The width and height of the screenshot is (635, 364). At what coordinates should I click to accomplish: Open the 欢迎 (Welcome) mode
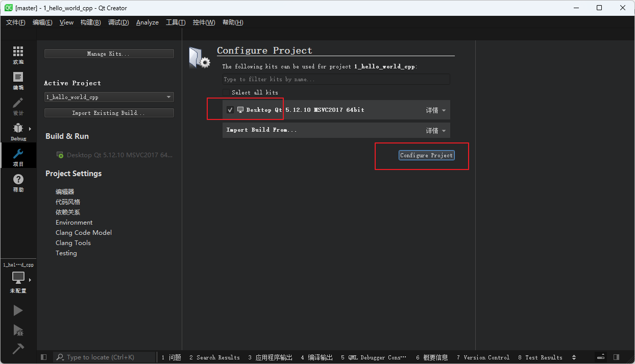point(18,53)
